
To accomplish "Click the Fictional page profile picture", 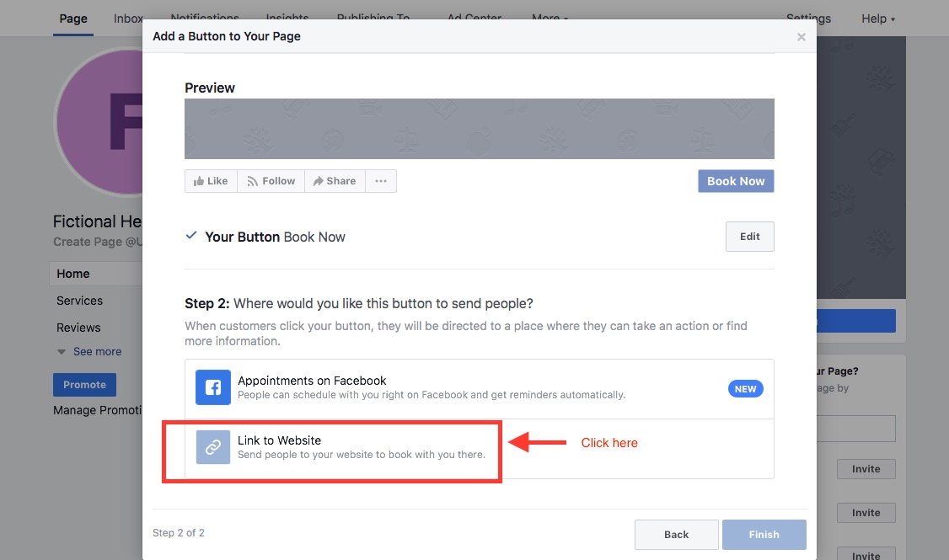I will pos(99,122).
